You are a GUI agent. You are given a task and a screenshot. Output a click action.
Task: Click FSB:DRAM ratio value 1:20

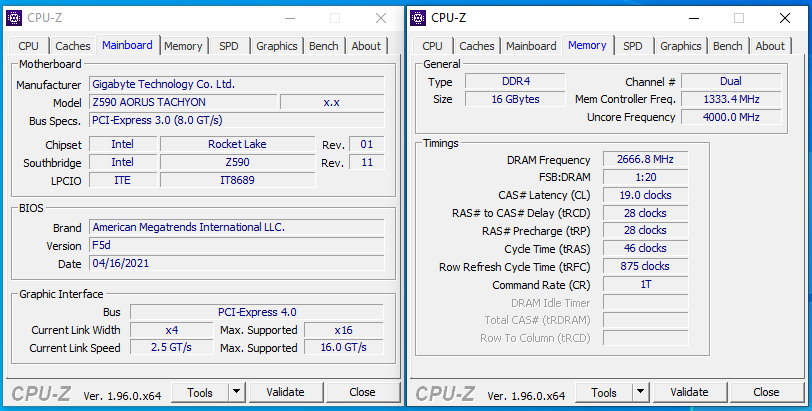pos(645,177)
